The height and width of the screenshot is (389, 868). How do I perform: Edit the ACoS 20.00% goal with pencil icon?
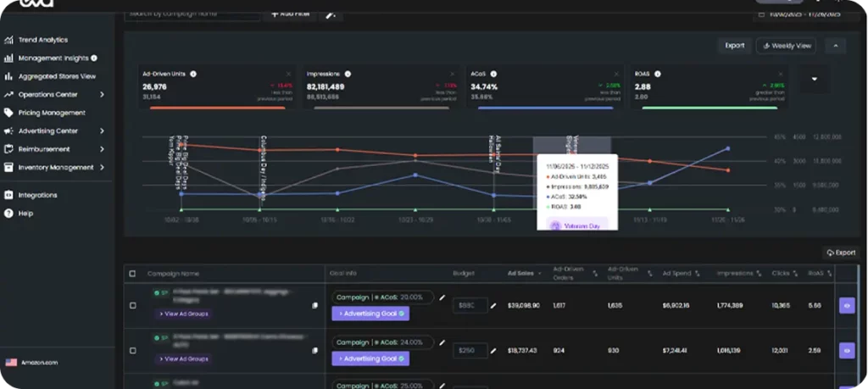(442, 297)
